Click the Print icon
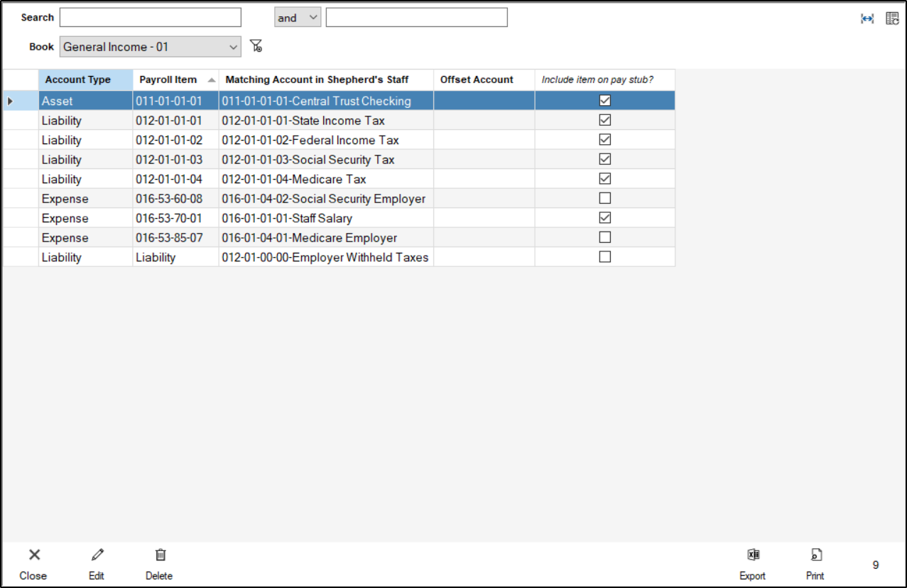This screenshot has height=588, width=907. click(x=815, y=555)
